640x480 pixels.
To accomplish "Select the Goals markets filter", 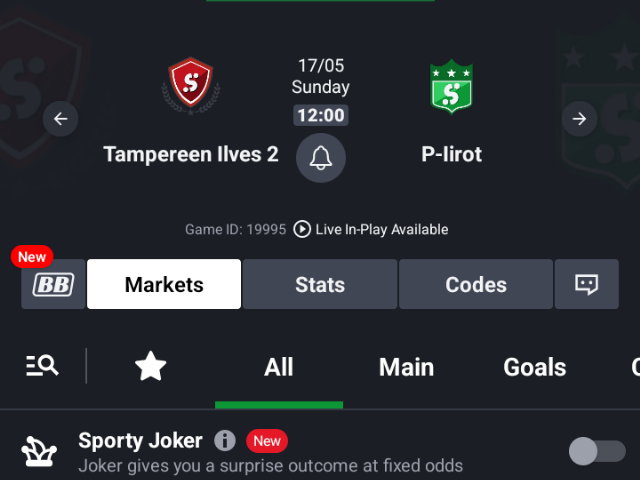I will [x=535, y=367].
